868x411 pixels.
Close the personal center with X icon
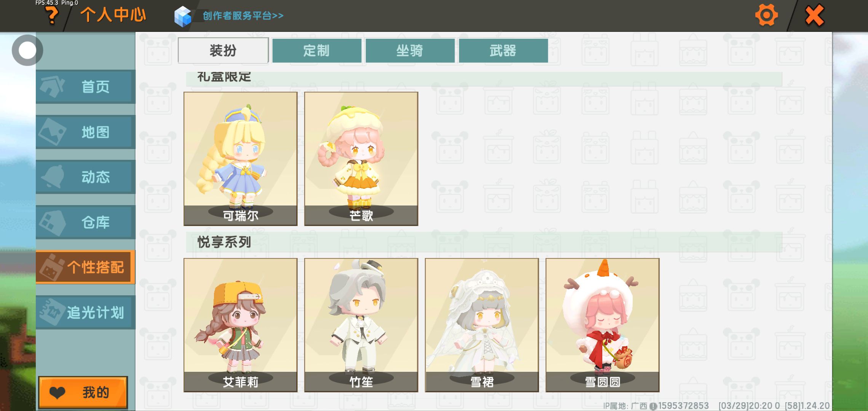[814, 15]
